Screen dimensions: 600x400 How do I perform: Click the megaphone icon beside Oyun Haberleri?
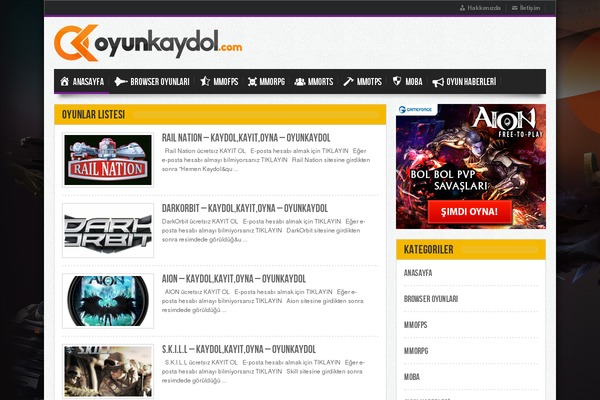[x=438, y=82]
